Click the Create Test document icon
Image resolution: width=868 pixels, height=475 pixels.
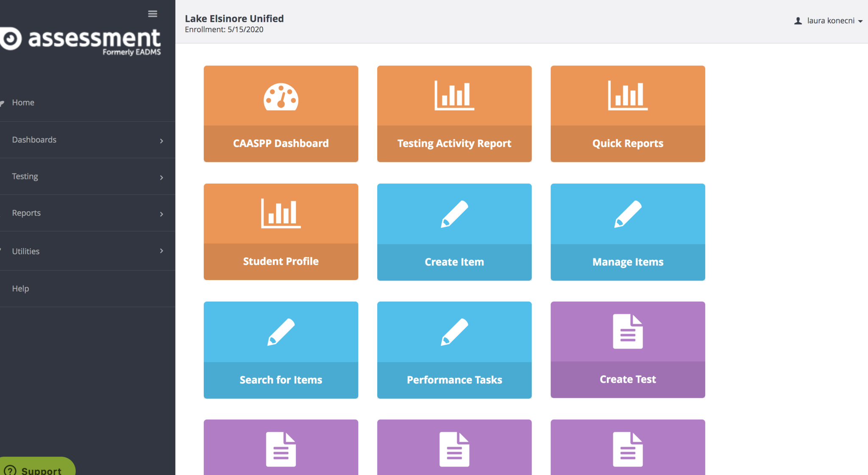[627, 331]
